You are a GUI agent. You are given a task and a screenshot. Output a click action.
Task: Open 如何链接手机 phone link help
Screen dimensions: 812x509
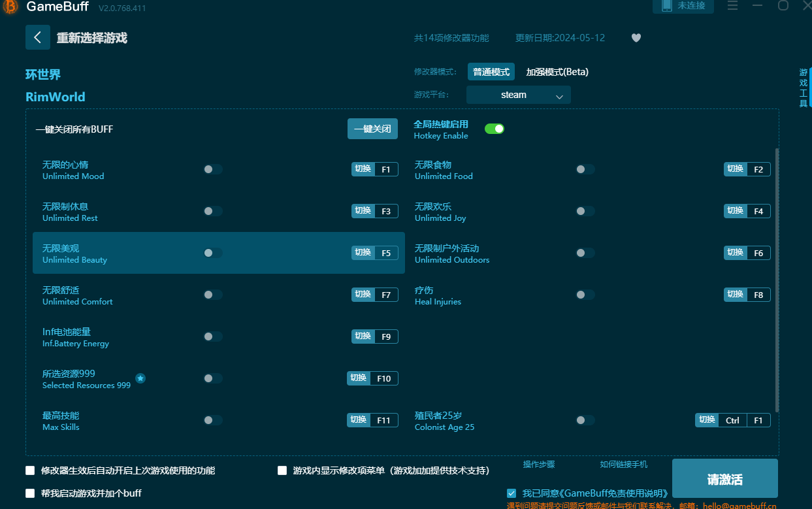coord(624,465)
